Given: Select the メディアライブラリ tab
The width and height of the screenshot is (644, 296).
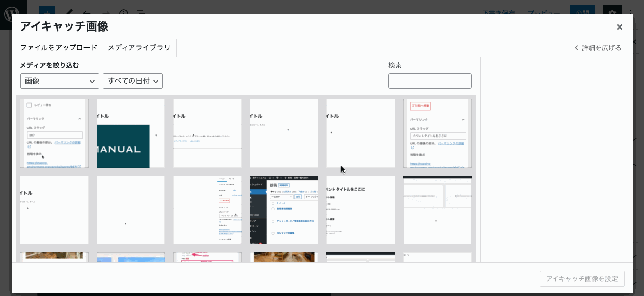Looking at the screenshot, I should [139, 48].
